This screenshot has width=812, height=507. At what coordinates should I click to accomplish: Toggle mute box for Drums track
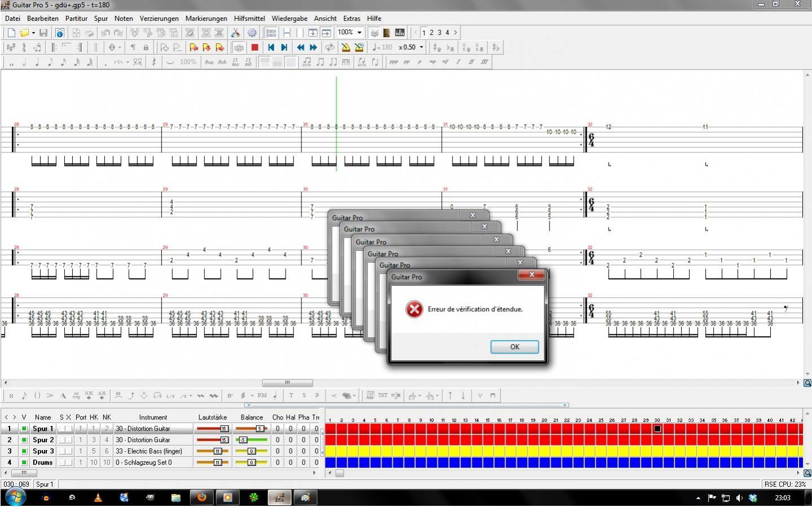(x=69, y=462)
